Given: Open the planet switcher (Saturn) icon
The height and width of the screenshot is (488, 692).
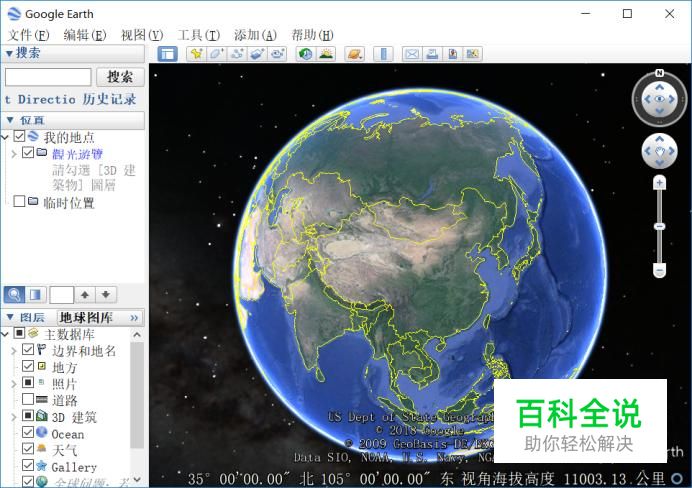Looking at the screenshot, I should tap(354, 54).
